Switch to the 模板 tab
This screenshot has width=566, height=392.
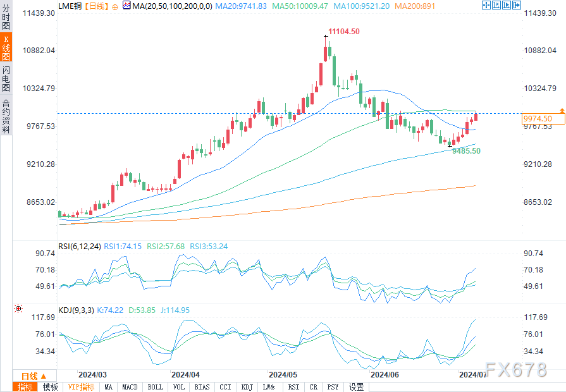click(50, 387)
